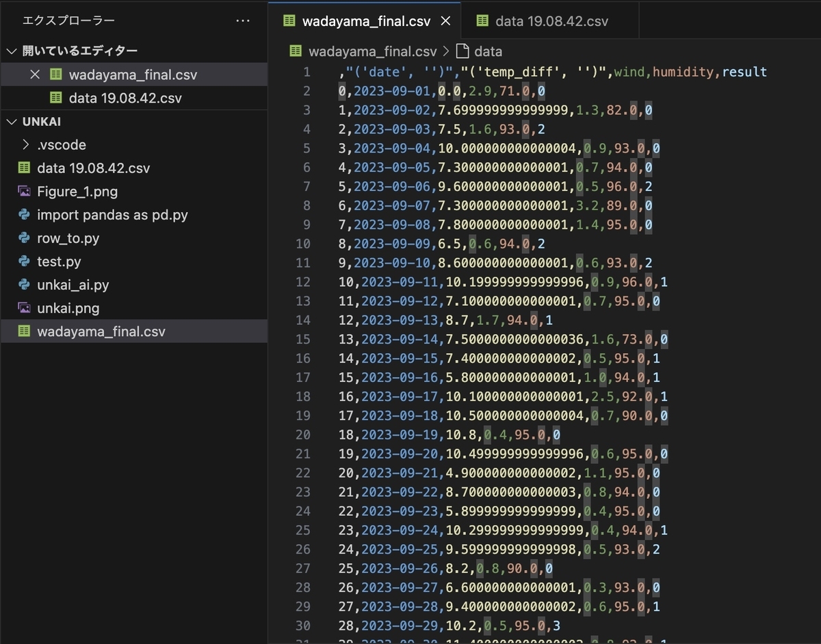Select wadayama_final.csv in open editors list
The image size is (821, 644).
[133, 75]
